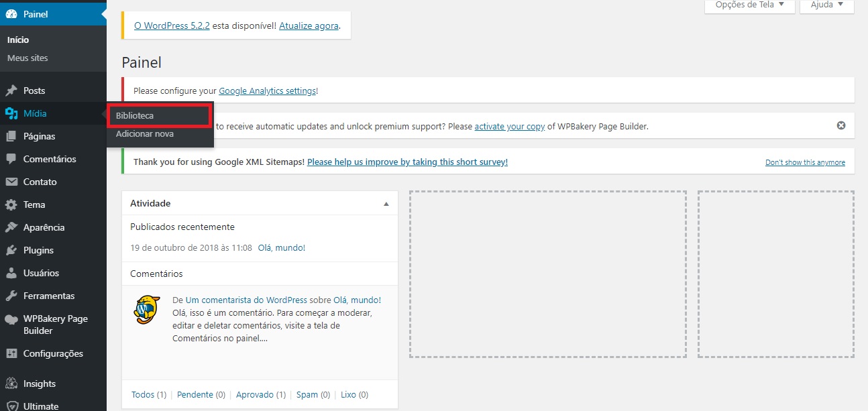Select the Posts pin icon in sidebar
The height and width of the screenshot is (411, 868).
click(12, 90)
